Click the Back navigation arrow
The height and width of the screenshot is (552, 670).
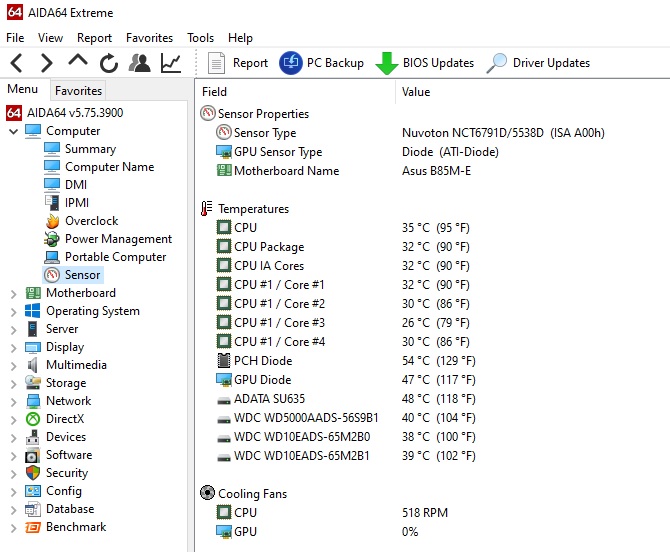click(17, 63)
